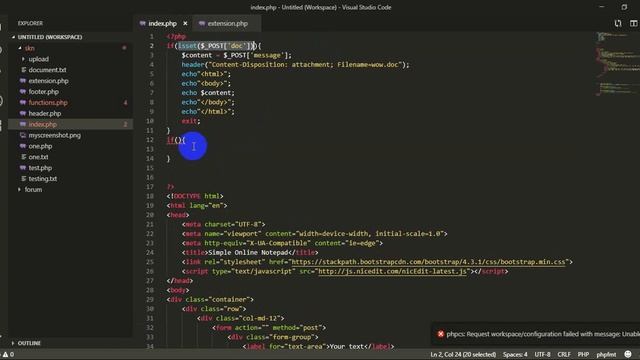The image size is (640, 360).
Task: Click the 'Your text' label code
Action: click(318, 347)
